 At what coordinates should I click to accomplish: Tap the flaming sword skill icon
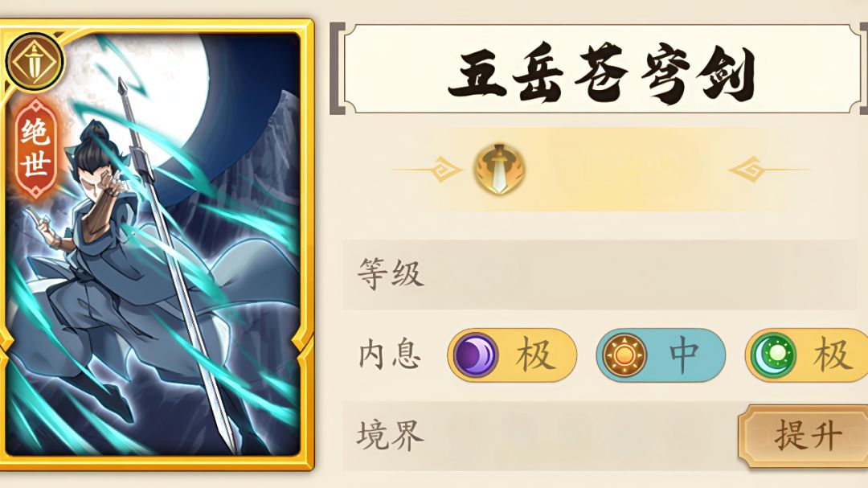[x=499, y=169]
